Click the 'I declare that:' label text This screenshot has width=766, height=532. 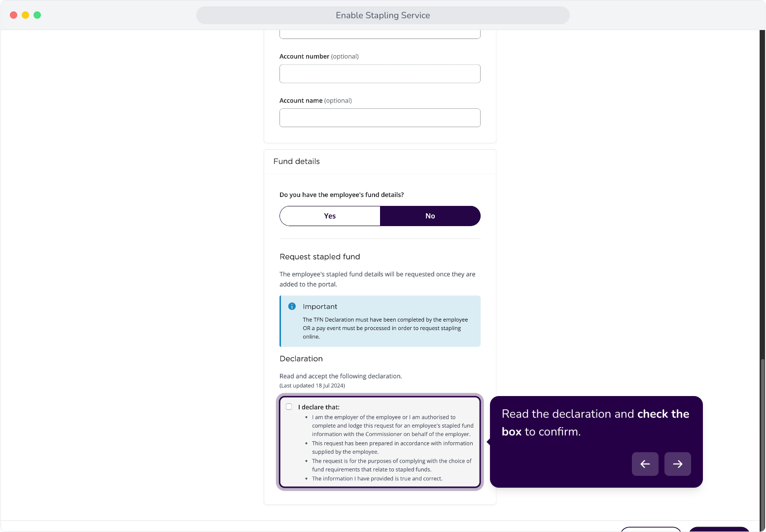(319, 407)
